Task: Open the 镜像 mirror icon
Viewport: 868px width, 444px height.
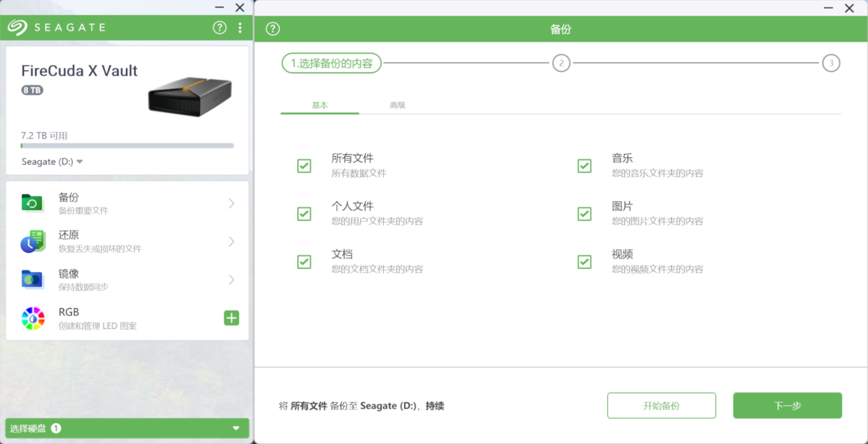Action: click(32, 279)
